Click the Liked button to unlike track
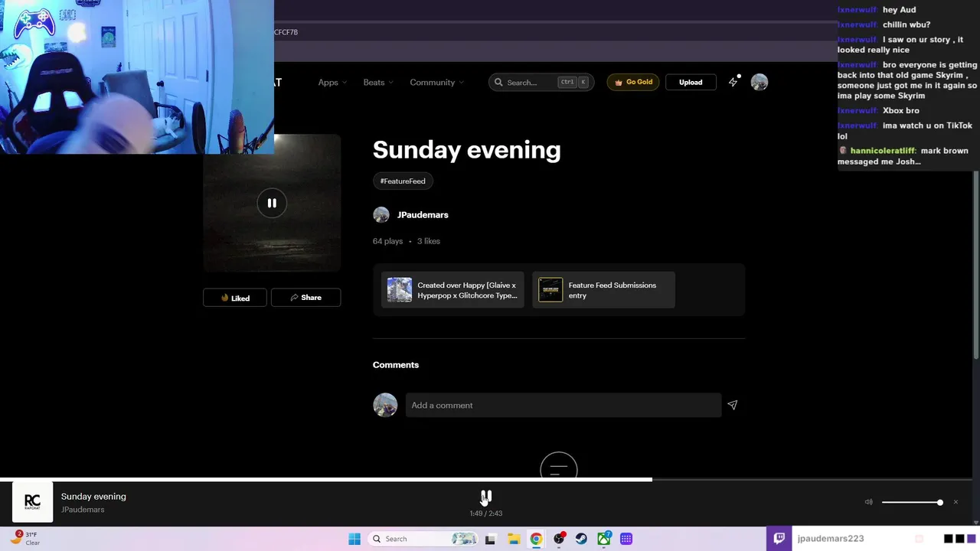980x551 pixels. coord(235,298)
